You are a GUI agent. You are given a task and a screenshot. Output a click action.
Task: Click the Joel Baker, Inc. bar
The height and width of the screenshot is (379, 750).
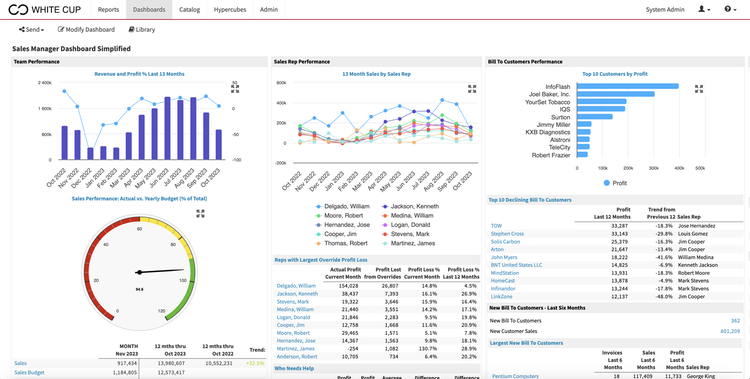(616, 94)
